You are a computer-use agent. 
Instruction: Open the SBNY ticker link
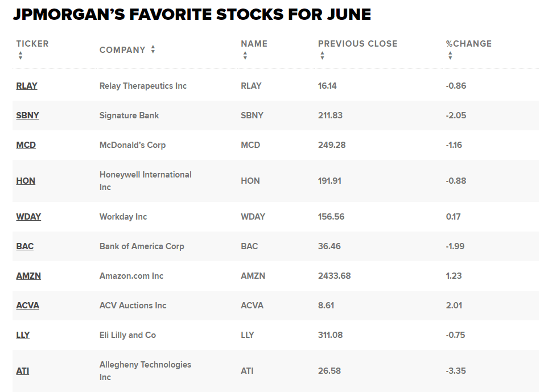28,115
